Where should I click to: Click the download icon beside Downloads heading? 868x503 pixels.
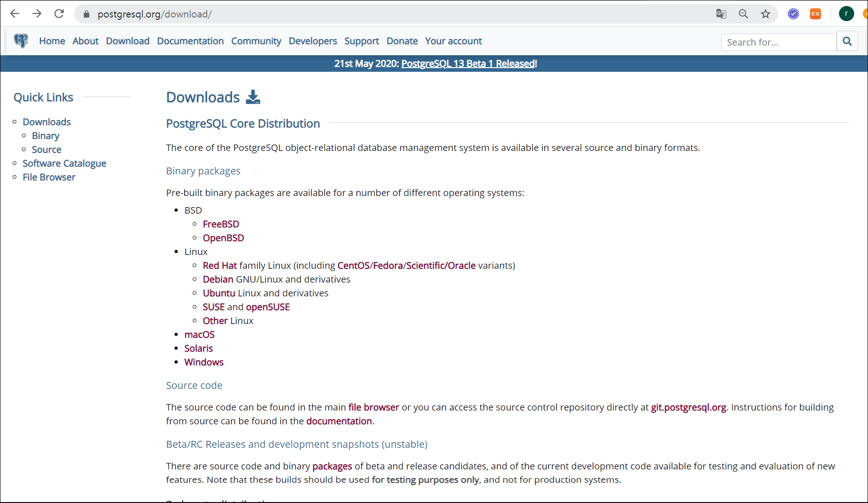point(253,97)
